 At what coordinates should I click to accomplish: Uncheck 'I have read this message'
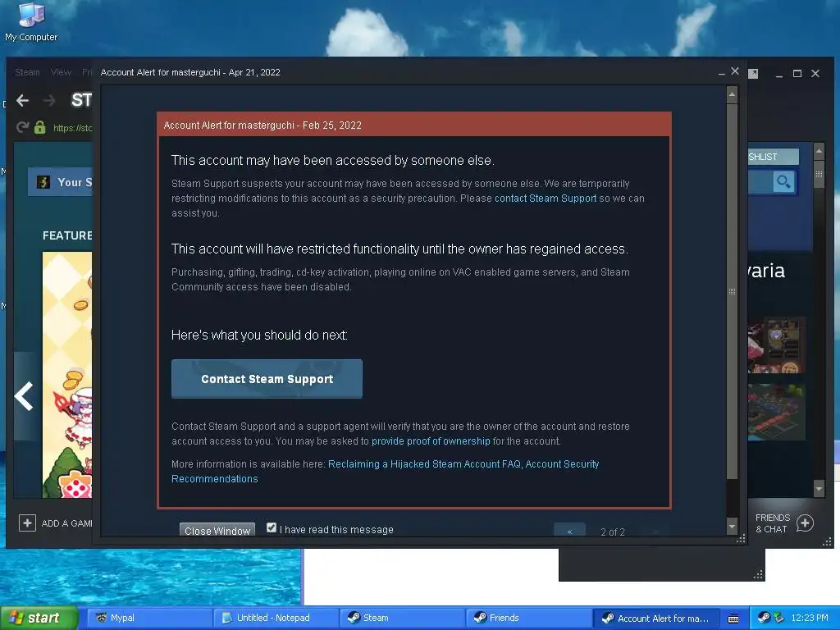(x=272, y=528)
